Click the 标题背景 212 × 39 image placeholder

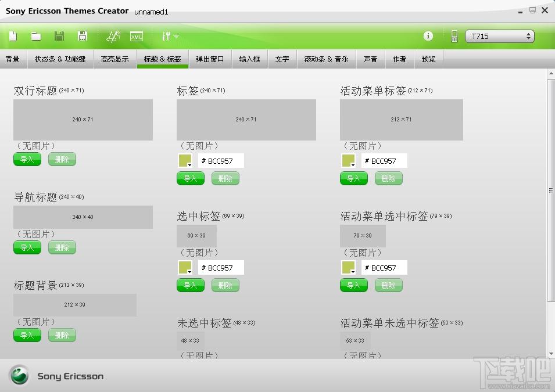pos(75,305)
